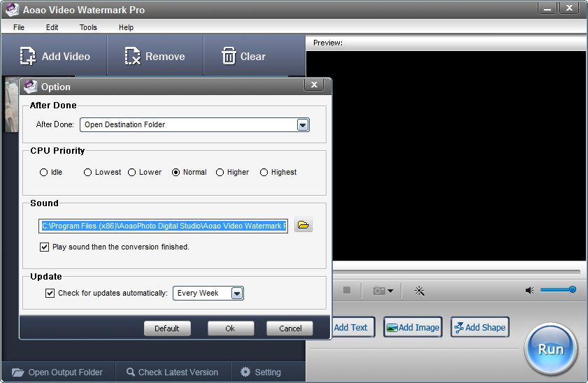
Task: Click the Add Shape button
Action: [480, 328]
